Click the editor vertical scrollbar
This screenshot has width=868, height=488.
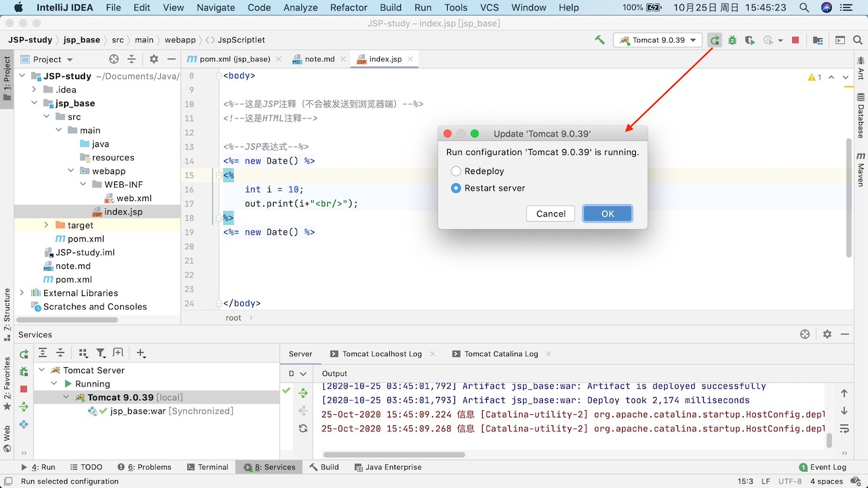849,198
